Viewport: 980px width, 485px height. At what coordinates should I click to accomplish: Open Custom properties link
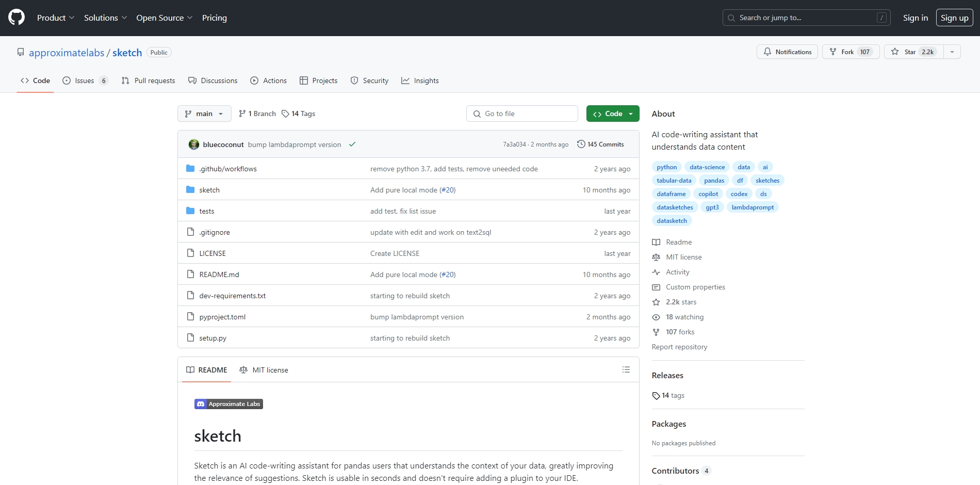(x=689, y=287)
